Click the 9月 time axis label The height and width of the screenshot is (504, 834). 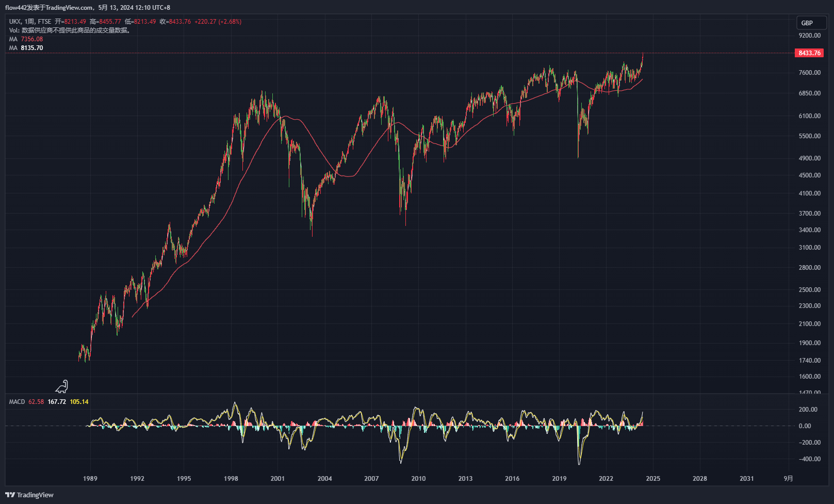pyautogui.click(x=788, y=479)
